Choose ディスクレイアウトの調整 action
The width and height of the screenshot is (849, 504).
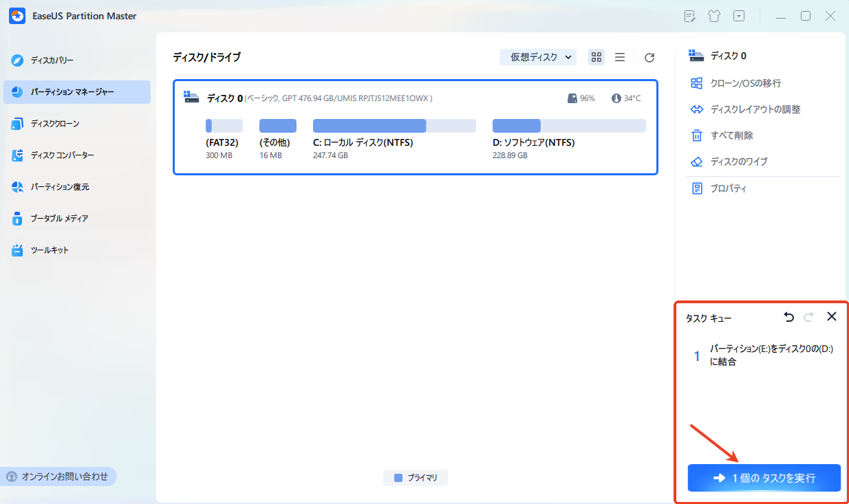click(x=755, y=109)
